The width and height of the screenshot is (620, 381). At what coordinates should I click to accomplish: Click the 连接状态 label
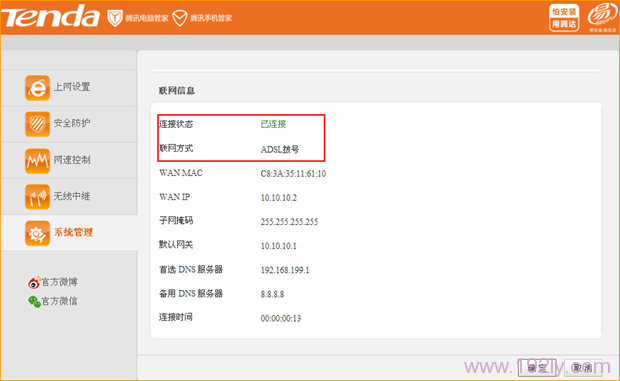tap(176, 124)
